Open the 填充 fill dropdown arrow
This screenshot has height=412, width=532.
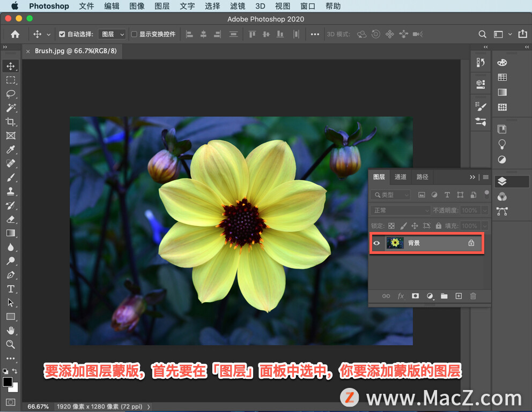click(485, 226)
